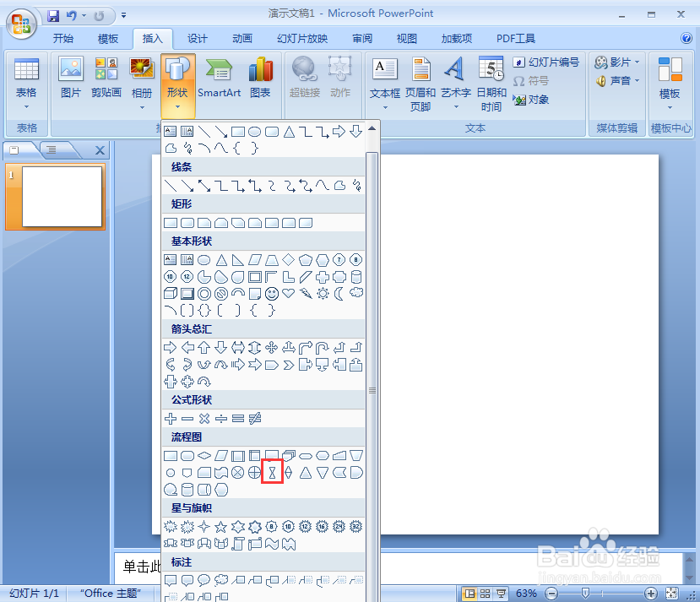Show the slides thumbnail pane tab
This screenshot has height=602, width=700.
pyautogui.click(x=14, y=150)
